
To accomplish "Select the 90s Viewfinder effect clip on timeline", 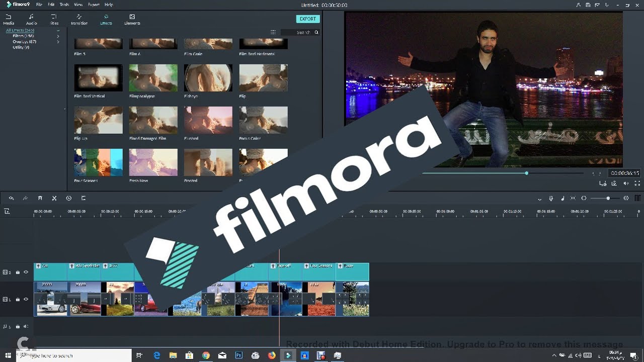I will tap(84, 271).
